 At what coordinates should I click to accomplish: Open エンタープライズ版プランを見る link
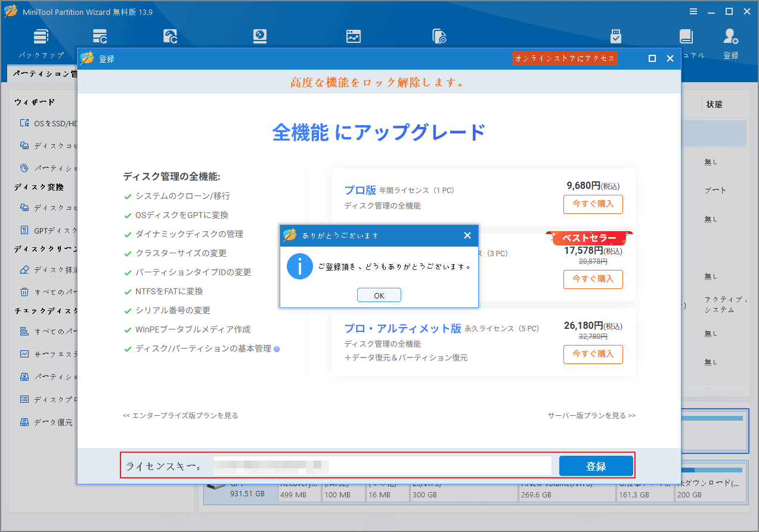(180, 415)
